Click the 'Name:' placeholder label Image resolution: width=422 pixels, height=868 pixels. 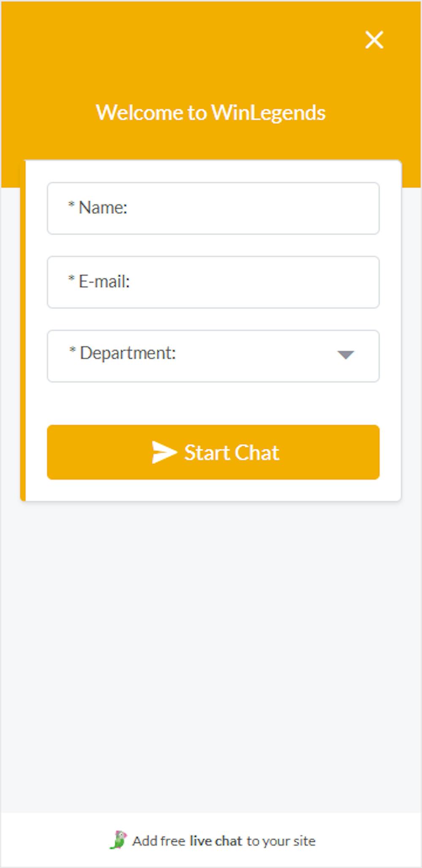coord(103,208)
